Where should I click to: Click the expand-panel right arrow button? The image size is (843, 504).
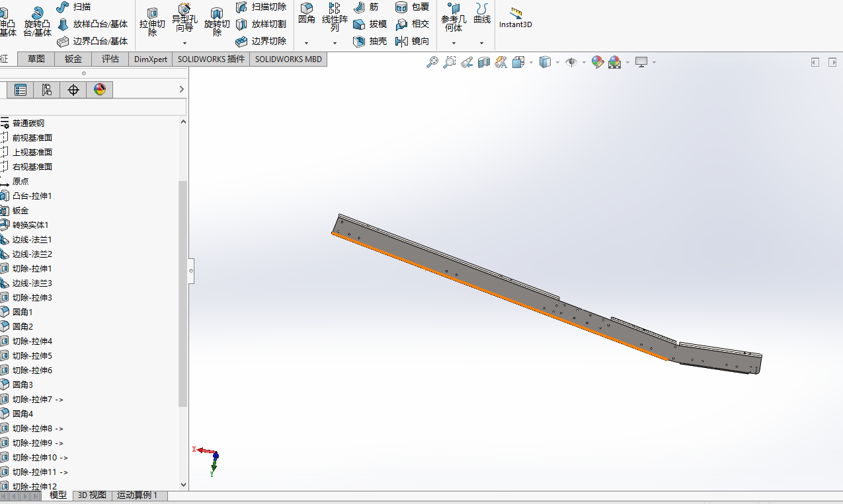[833, 62]
